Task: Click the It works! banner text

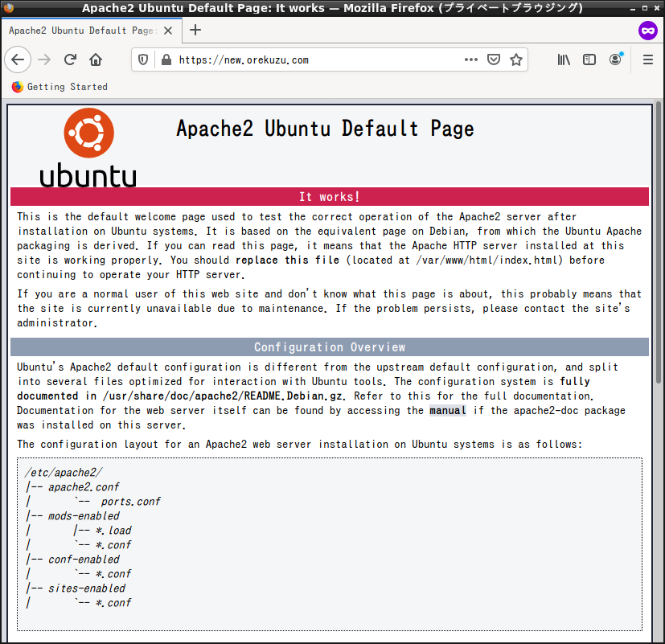Action: point(330,197)
